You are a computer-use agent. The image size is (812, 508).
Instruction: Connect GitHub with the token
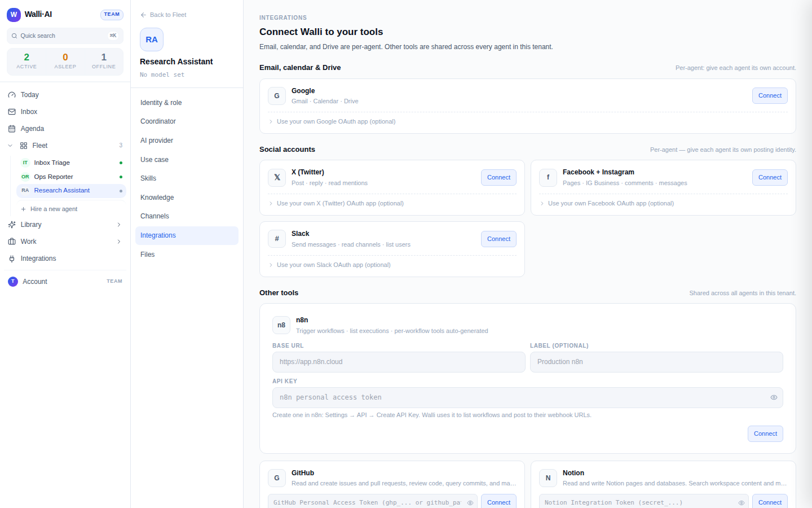pos(498,502)
